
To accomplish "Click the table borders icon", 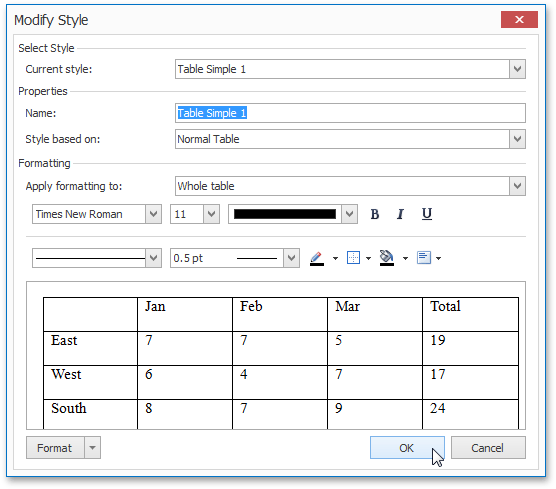I will point(353,258).
